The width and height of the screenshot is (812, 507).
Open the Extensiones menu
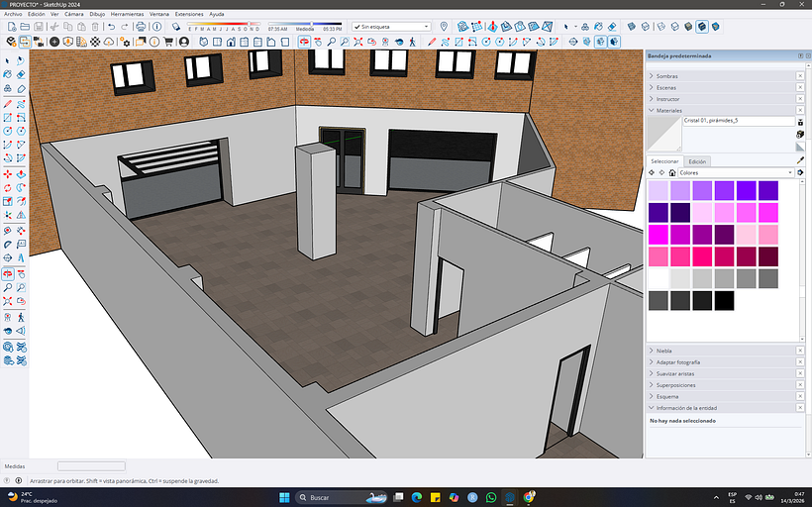[189, 14]
